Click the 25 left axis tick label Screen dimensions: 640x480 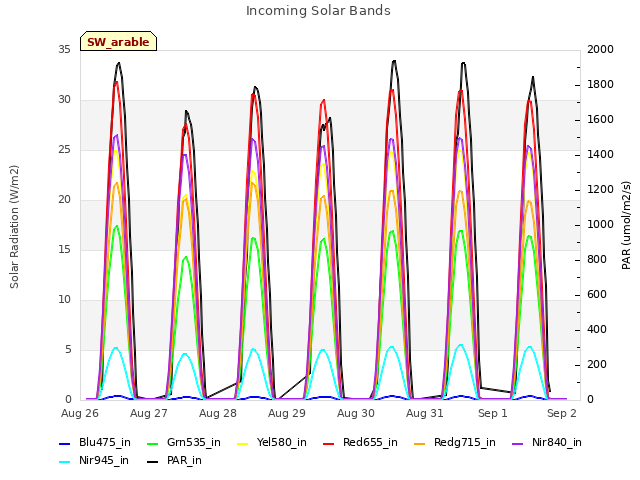(x=64, y=150)
